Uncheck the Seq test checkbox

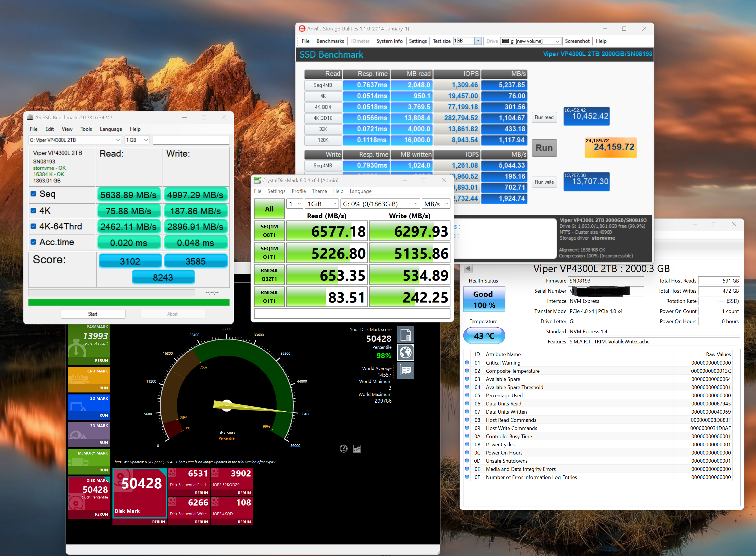coord(33,194)
